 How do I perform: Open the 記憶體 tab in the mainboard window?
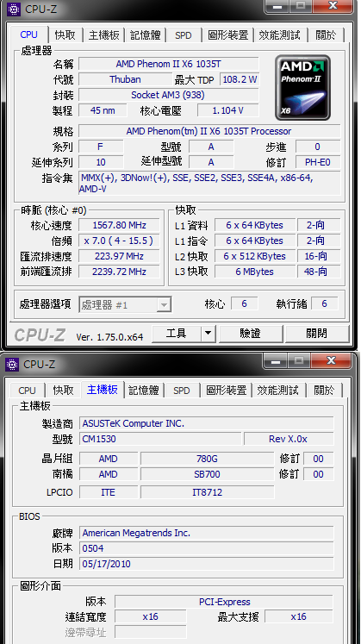[144, 391]
